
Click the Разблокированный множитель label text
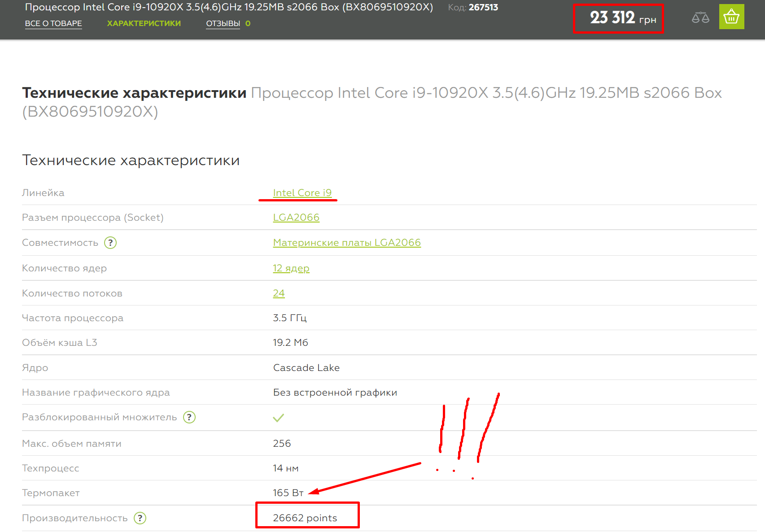pos(100,417)
